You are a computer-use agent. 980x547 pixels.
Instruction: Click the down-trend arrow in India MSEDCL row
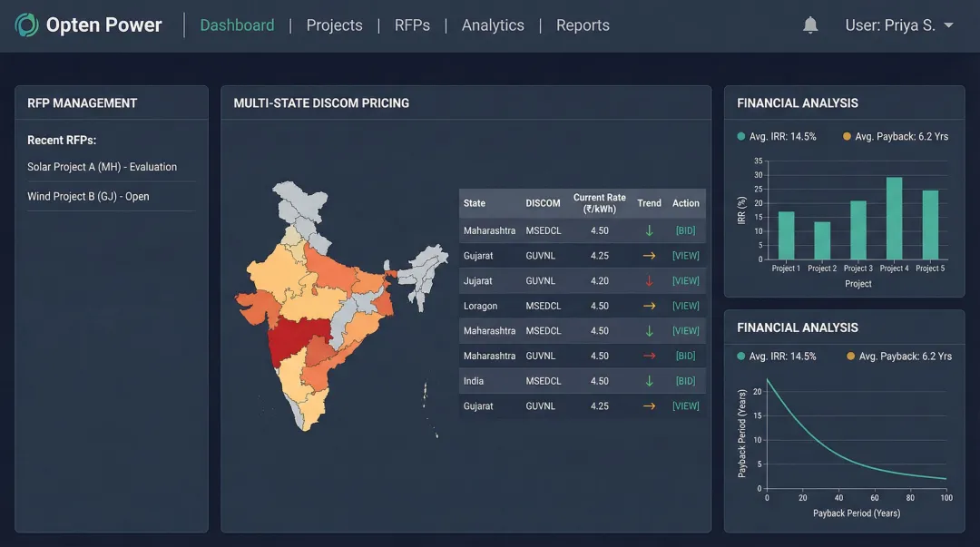point(649,381)
